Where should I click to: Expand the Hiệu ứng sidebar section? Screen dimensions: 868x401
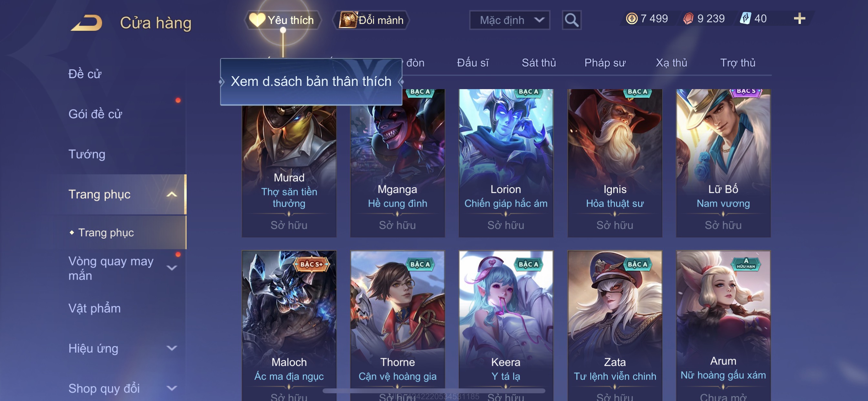[172, 348]
